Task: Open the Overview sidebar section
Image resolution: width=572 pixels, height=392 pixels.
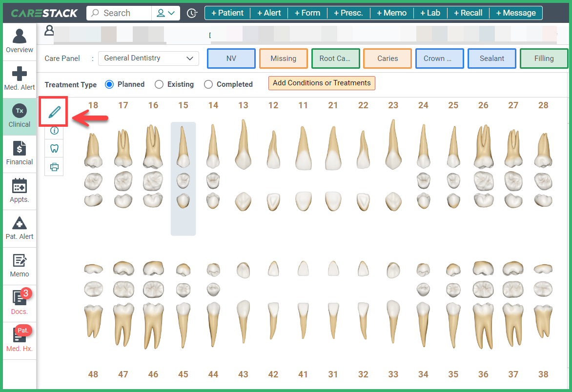Action: coord(20,41)
